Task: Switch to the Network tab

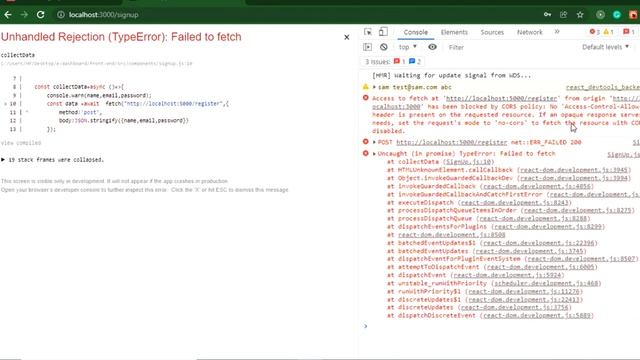Action: click(529, 32)
